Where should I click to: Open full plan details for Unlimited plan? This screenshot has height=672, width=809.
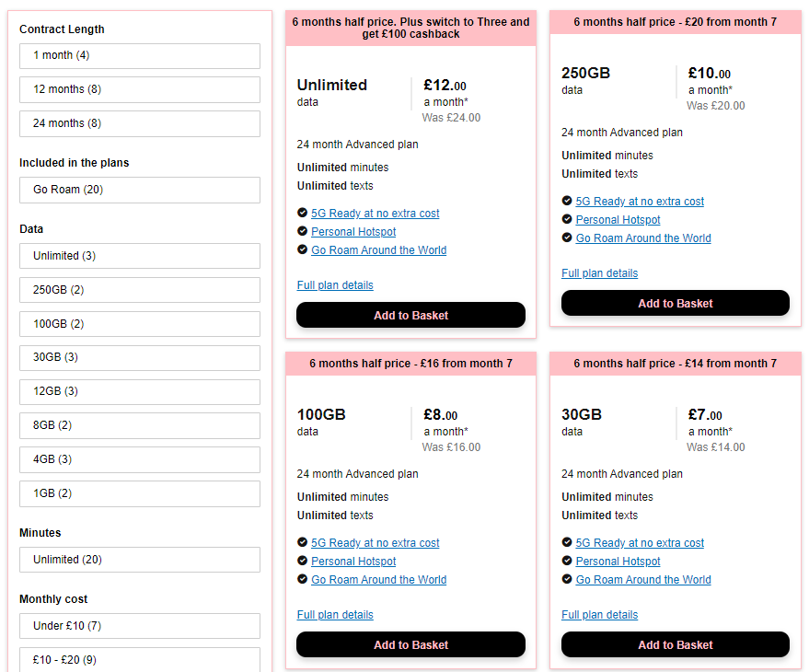335,285
